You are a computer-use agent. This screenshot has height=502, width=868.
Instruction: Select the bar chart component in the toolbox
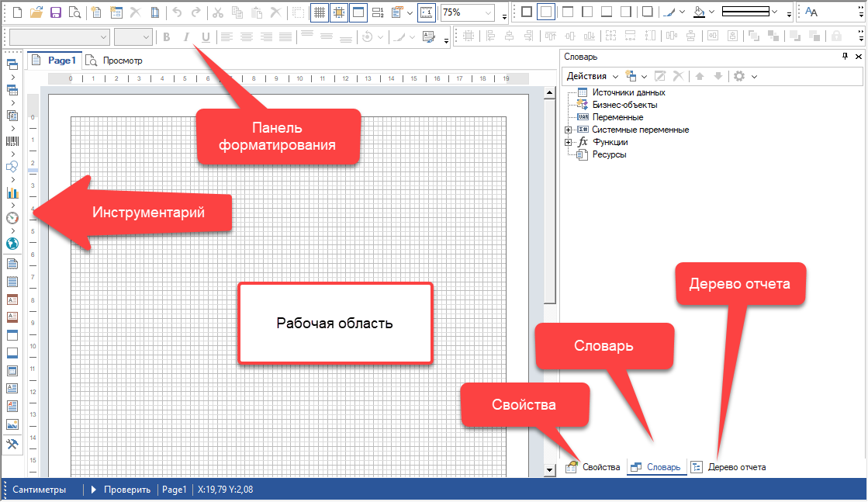[x=12, y=192]
